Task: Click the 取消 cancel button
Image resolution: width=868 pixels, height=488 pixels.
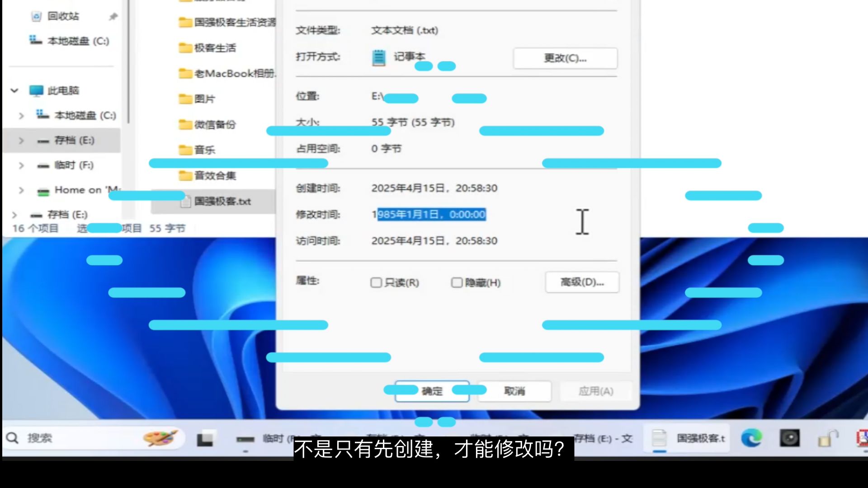Action: point(514,391)
